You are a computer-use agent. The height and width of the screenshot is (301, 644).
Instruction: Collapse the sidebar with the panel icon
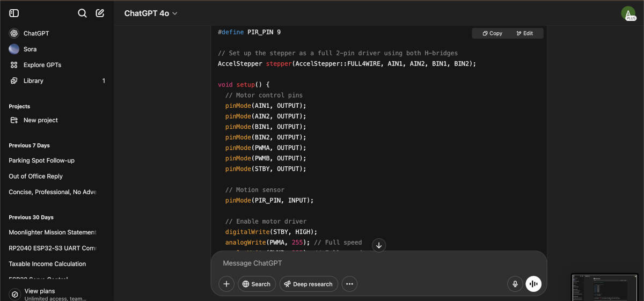[14, 13]
